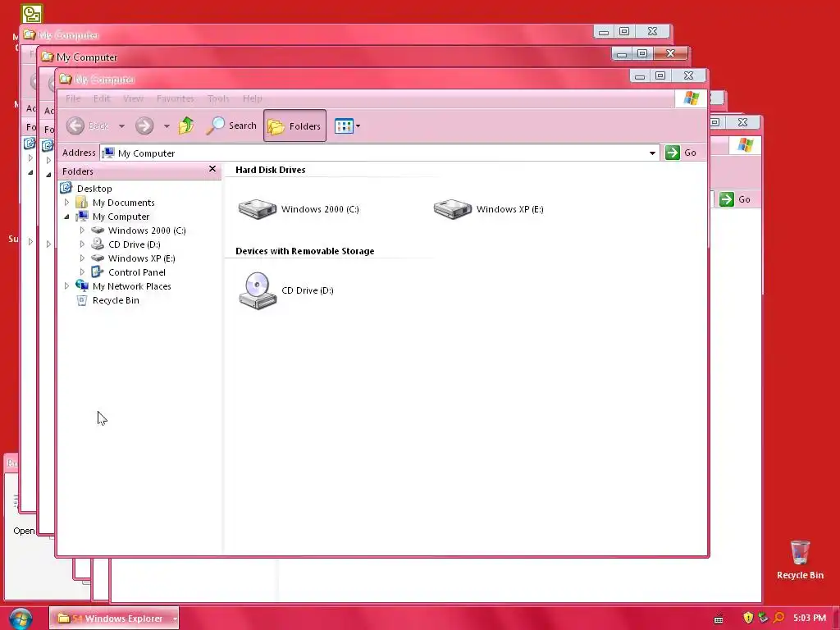This screenshot has width=840, height=630.
Task: Close the Folders pane
Action: [x=212, y=169]
